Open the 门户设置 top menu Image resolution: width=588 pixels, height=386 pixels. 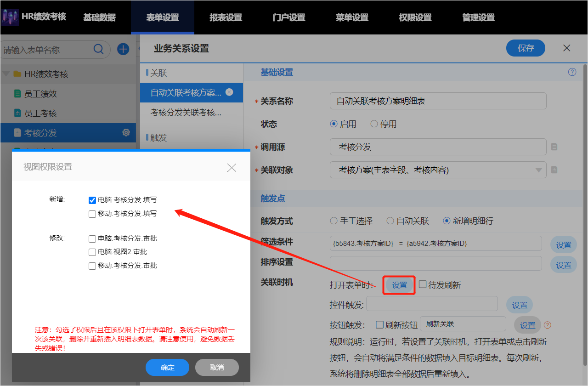click(x=289, y=17)
